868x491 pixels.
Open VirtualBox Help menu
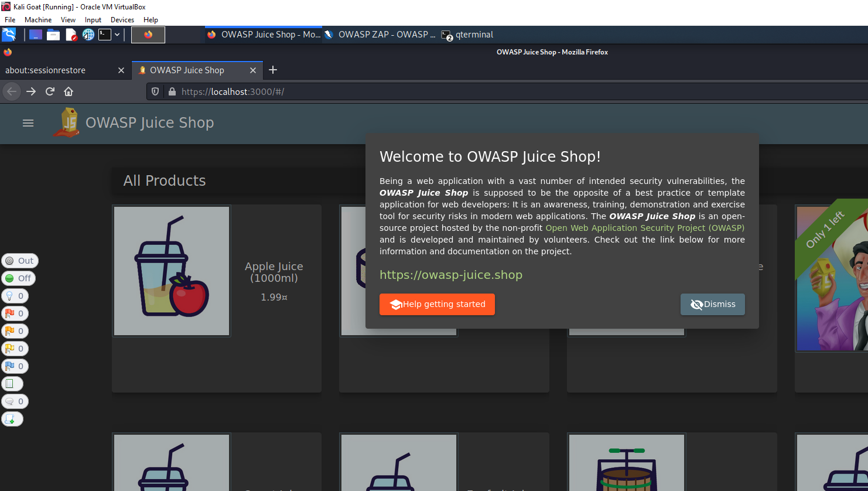pos(151,19)
